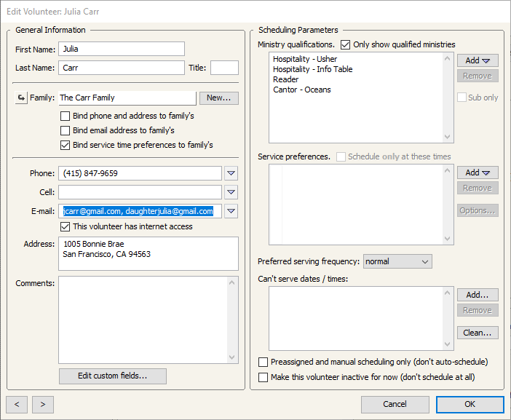
Task: Go to next volunteer with right arrow
Action: tap(43, 404)
